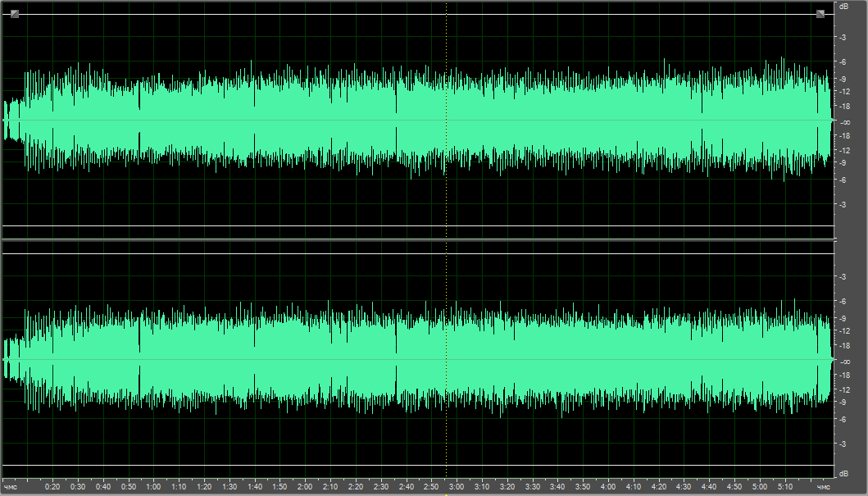Click the right 'чмс' time format label
The height and width of the screenshot is (496, 868).
[821, 486]
